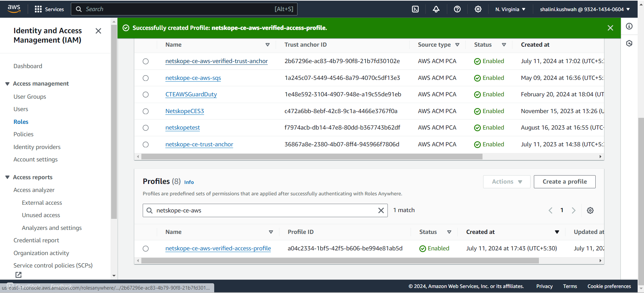Open Cookie preferences in footer
This screenshot has height=293, width=644.
(609, 286)
